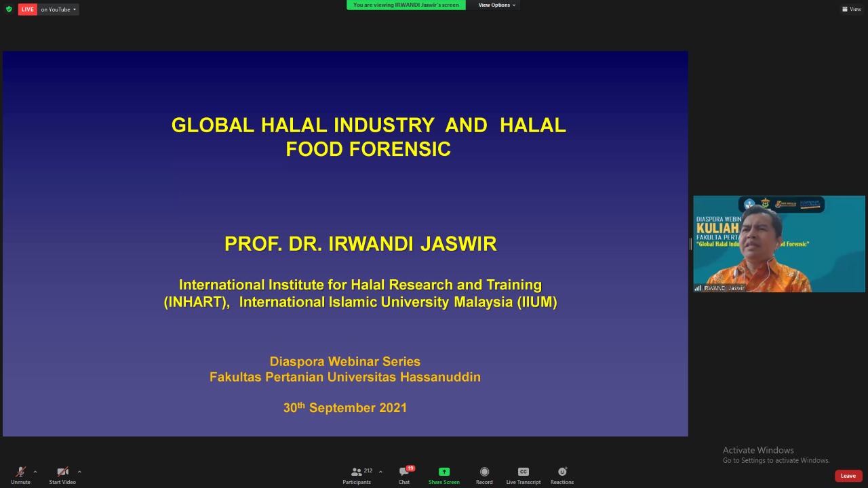Start Video with camera icon

(62, 472)
